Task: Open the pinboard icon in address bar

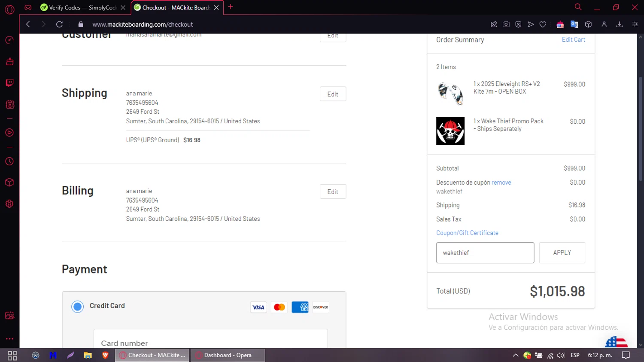Action: [x=494, y=24]
